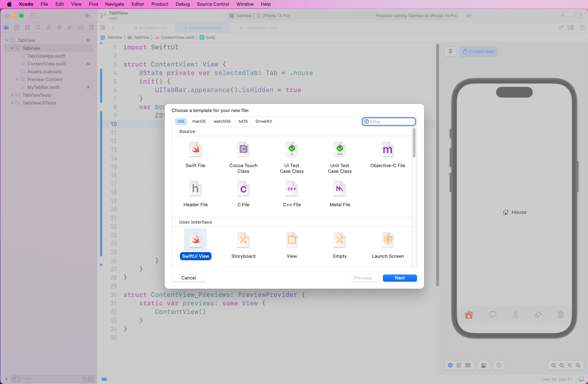The width and height of the screenshot is (588, 384).
Task: Switch to the DriverKit platform tab
Action: [x=264, y=121]
